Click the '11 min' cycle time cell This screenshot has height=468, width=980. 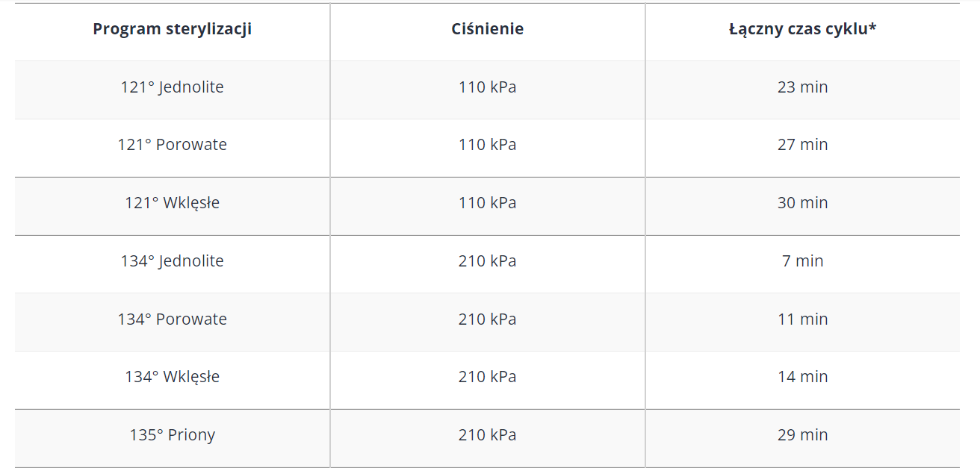802,319
